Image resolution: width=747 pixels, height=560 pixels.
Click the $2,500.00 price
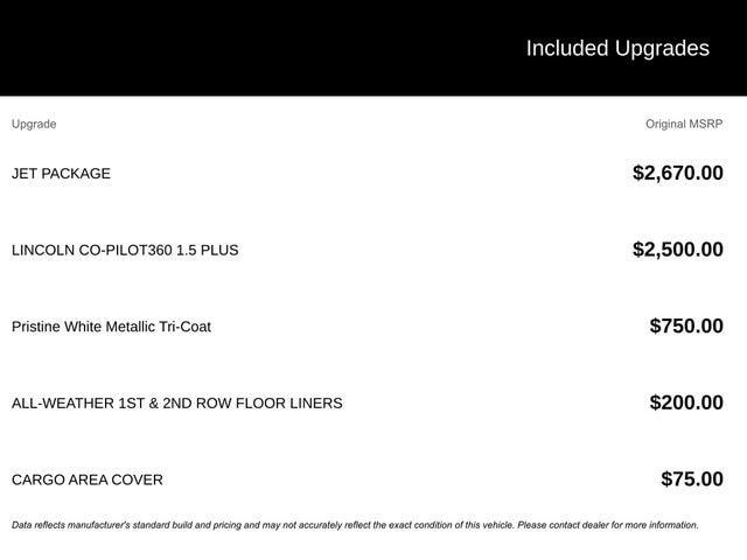coord(678,249)
